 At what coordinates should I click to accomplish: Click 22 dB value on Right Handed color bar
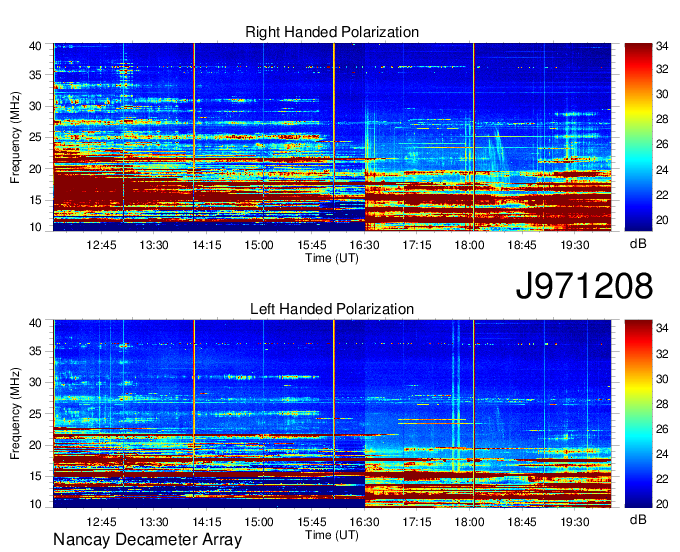pos(662,195)
